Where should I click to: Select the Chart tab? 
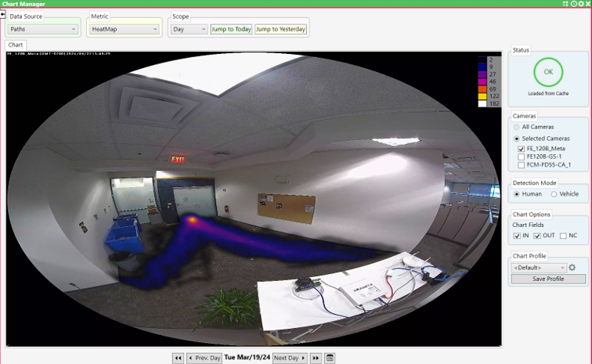[x=16, y=45]
